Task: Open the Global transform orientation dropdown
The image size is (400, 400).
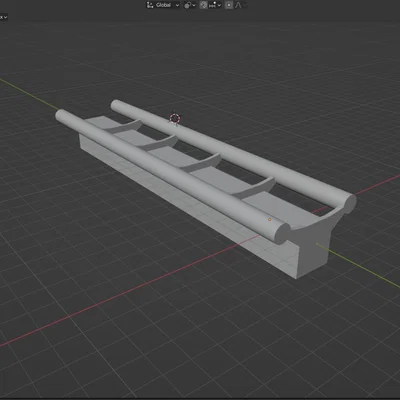Action: (x=163, y=5)
